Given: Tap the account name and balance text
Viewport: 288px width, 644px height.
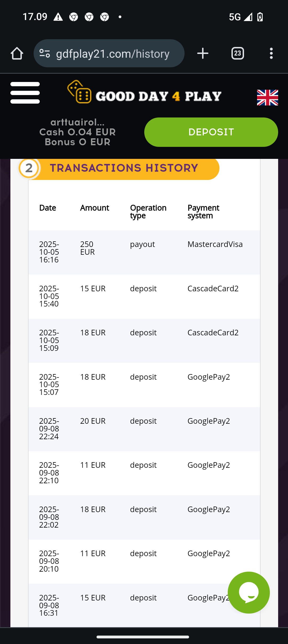Looking at the screenshot, I should point(77,132).
